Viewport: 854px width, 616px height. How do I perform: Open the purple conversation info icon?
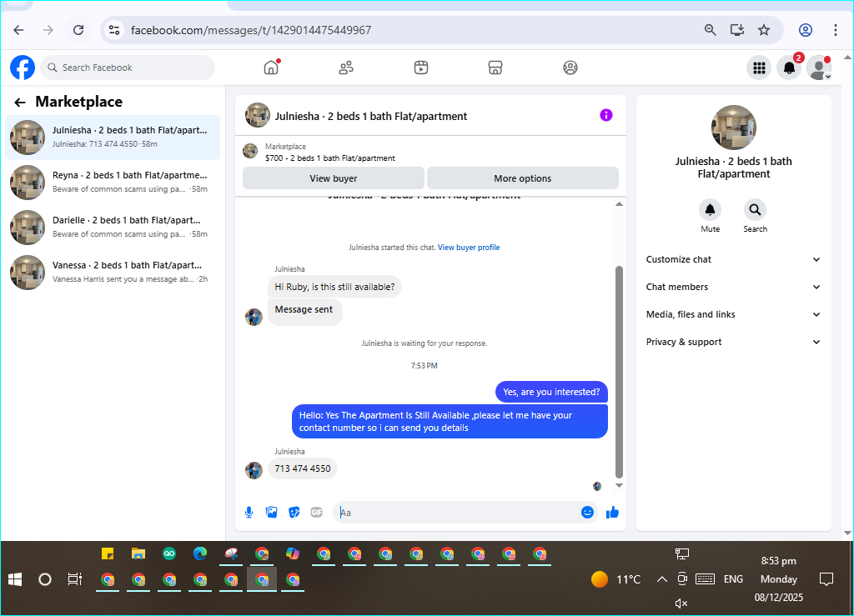click(606, 115)
